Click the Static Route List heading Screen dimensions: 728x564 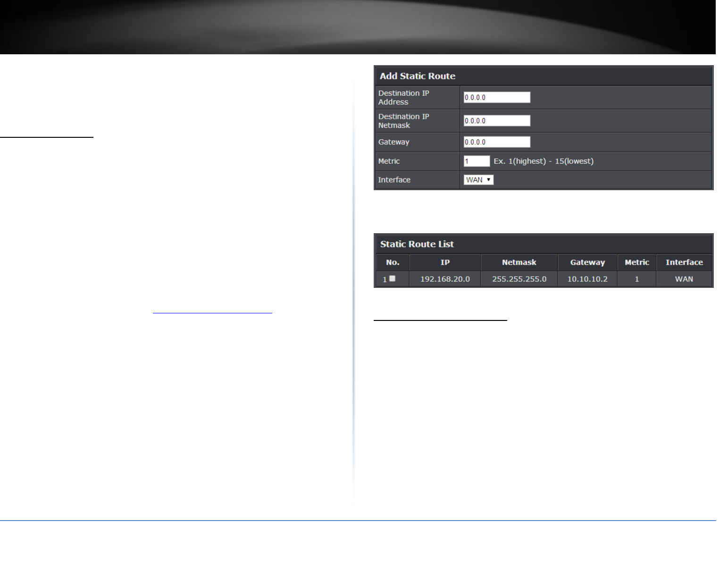[417, 244]
